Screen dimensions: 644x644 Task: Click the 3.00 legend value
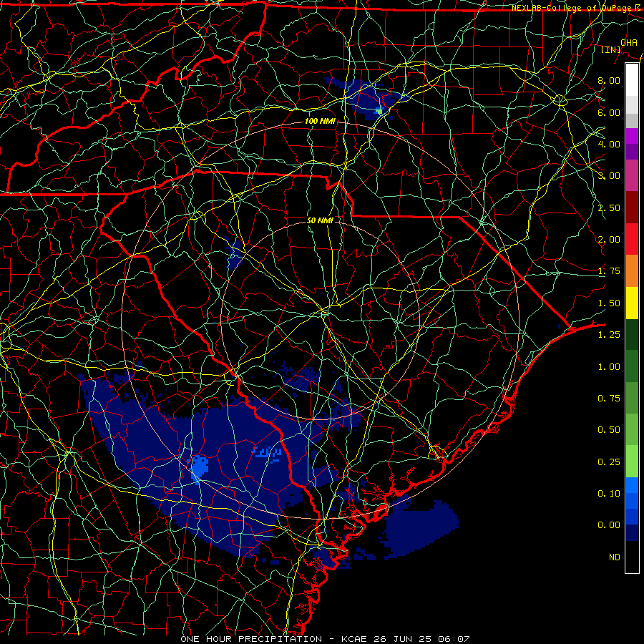point(609,176)
